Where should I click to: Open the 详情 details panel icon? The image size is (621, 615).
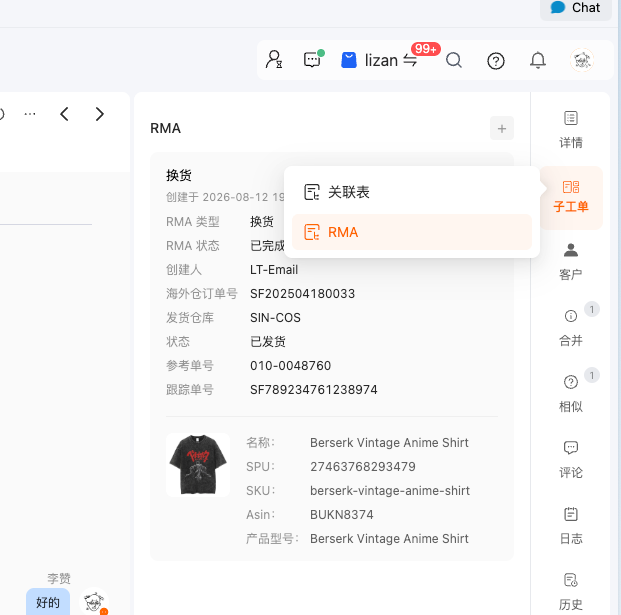point(571,129)
